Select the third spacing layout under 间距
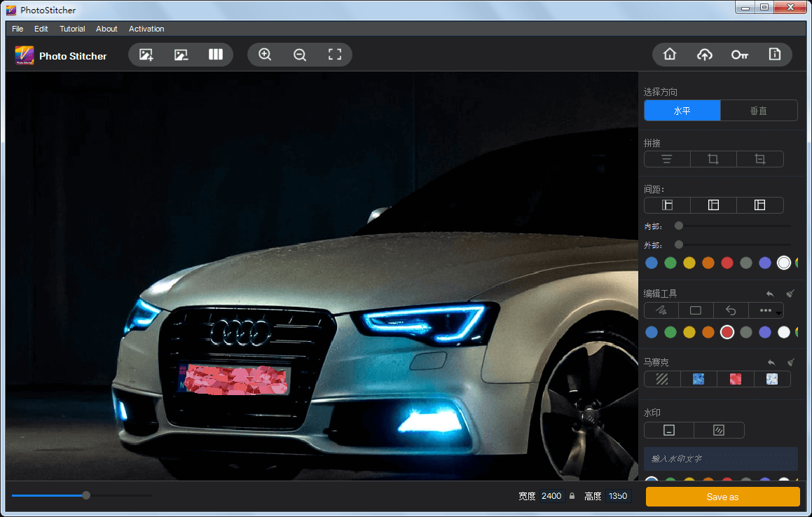This screenshot has height=517, width=812. [x=759, y=205]
